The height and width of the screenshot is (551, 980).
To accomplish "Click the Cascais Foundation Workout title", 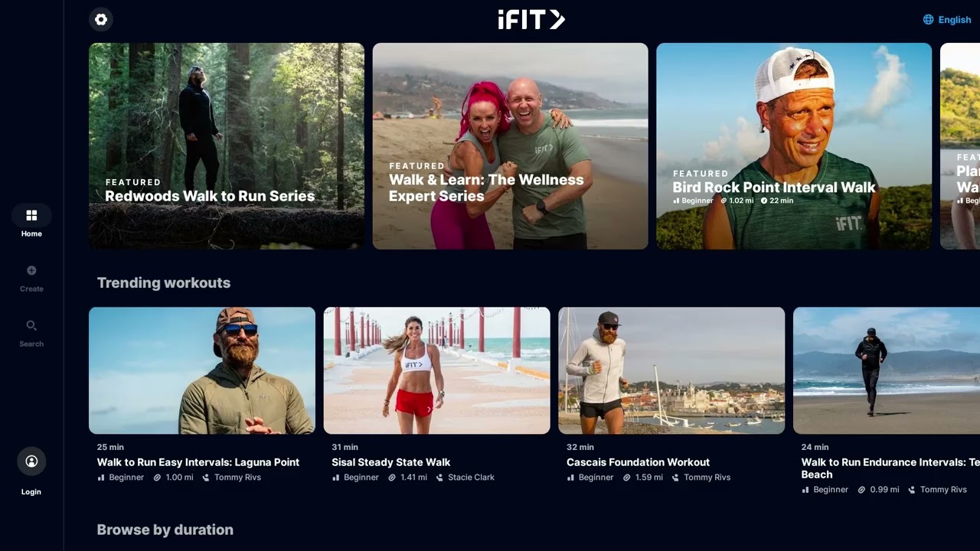I will 638,462.
